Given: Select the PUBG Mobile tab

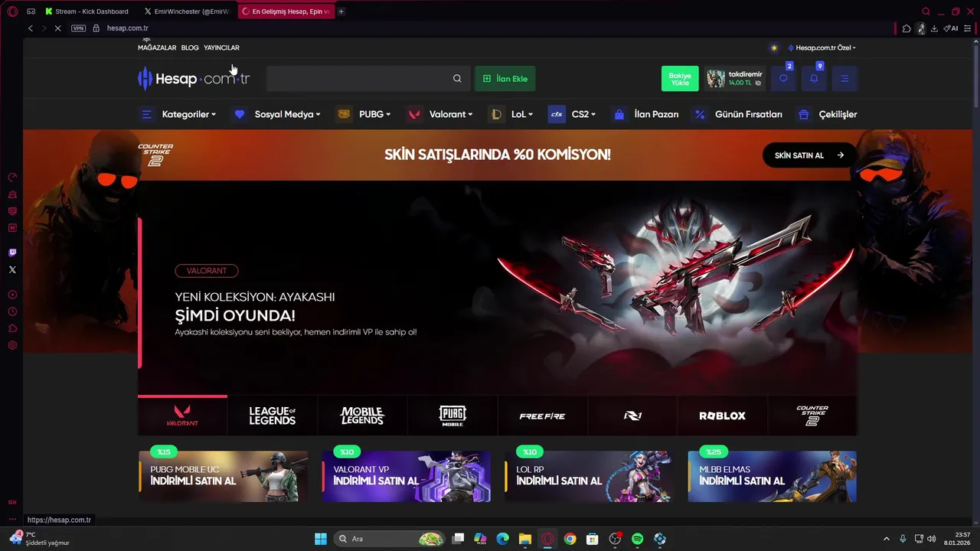Looking at the screenshot, I should click(452, 416).
